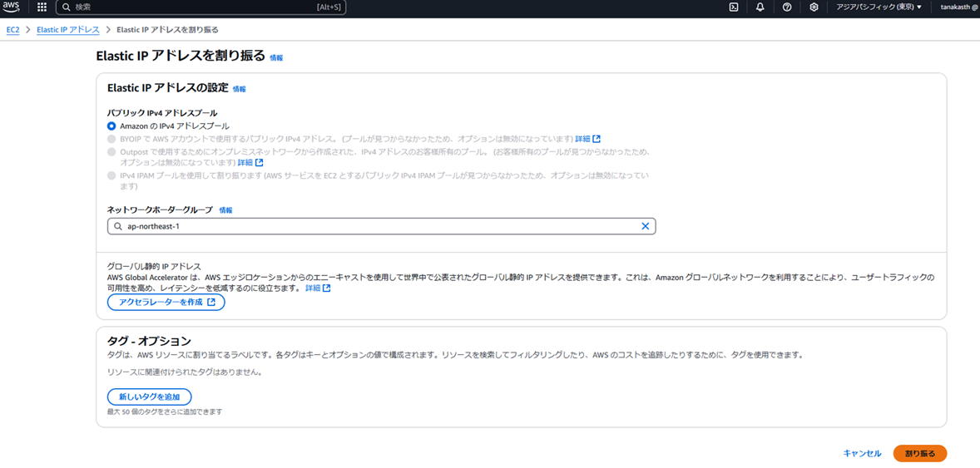Open the settings gear icon
This screenshot has height=468, width=980.
coord(814,7)
